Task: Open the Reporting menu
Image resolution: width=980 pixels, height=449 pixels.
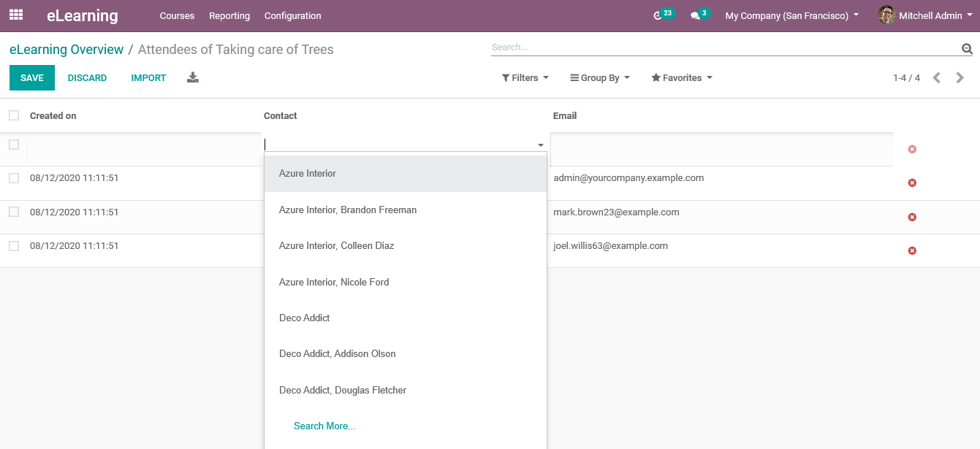Action: [229, 15]
